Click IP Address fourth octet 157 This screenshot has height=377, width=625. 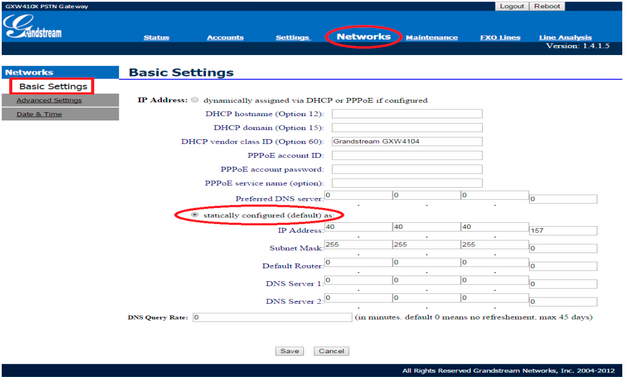[563, 231]
